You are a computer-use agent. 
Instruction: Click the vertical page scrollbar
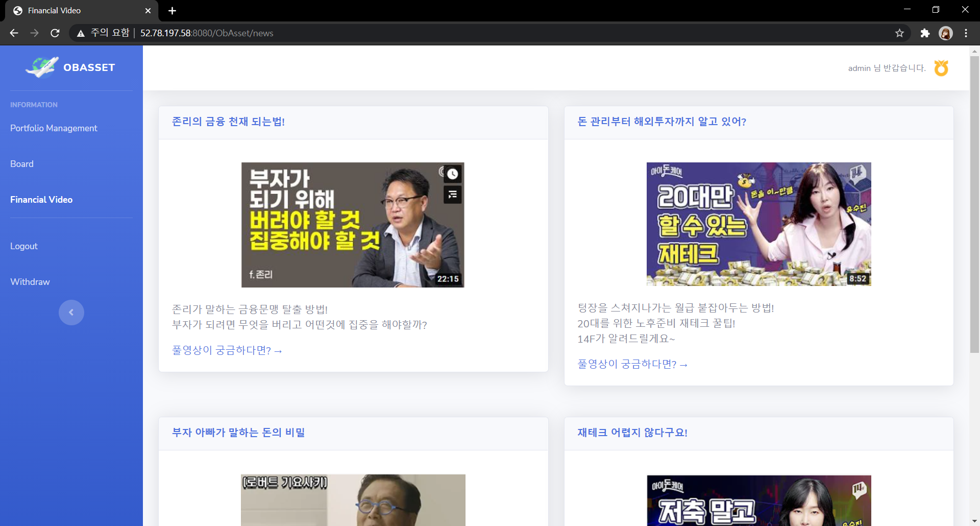[974, 204]
